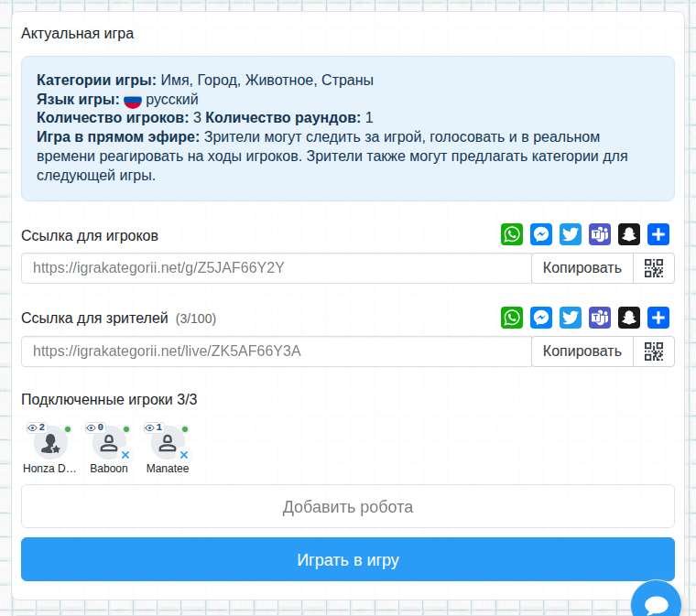
Task: Click Manatee player avatar
Action: click(168, 443)
